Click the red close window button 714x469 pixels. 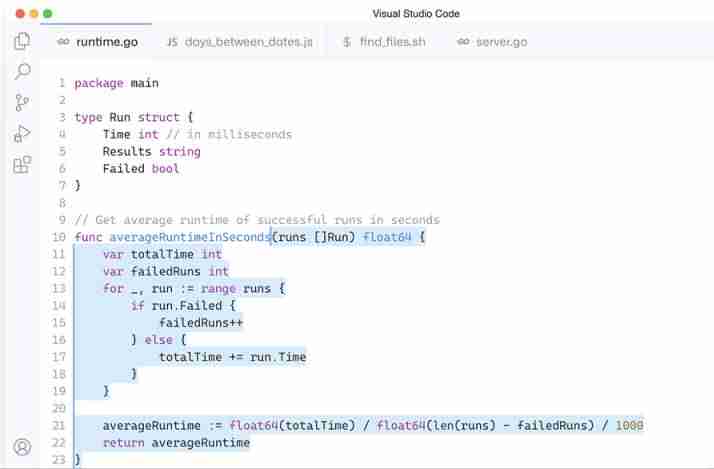(x=20, y=14)
